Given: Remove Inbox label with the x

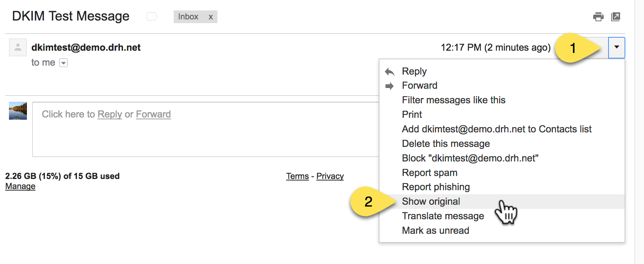Looking at the screenshot, I should click(211, 17).
